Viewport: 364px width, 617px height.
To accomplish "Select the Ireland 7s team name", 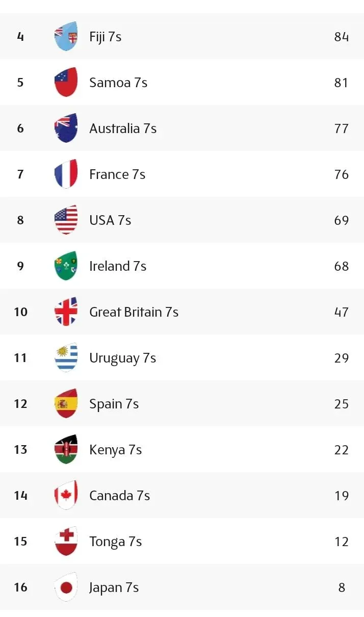I will point(118,266).
